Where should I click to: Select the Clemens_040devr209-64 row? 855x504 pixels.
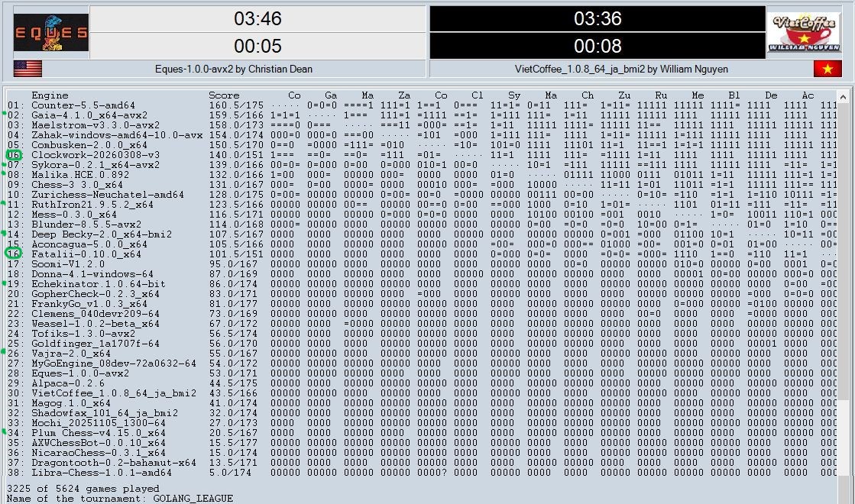[421, 313]
